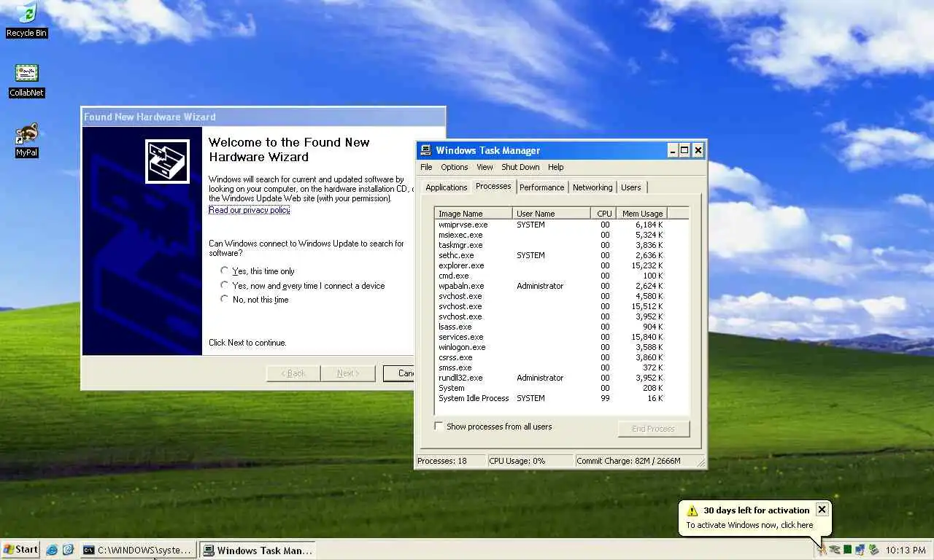Select the wmiprvse.exe process row
This screenshot has width=934, height=560.
click(551, 225)
